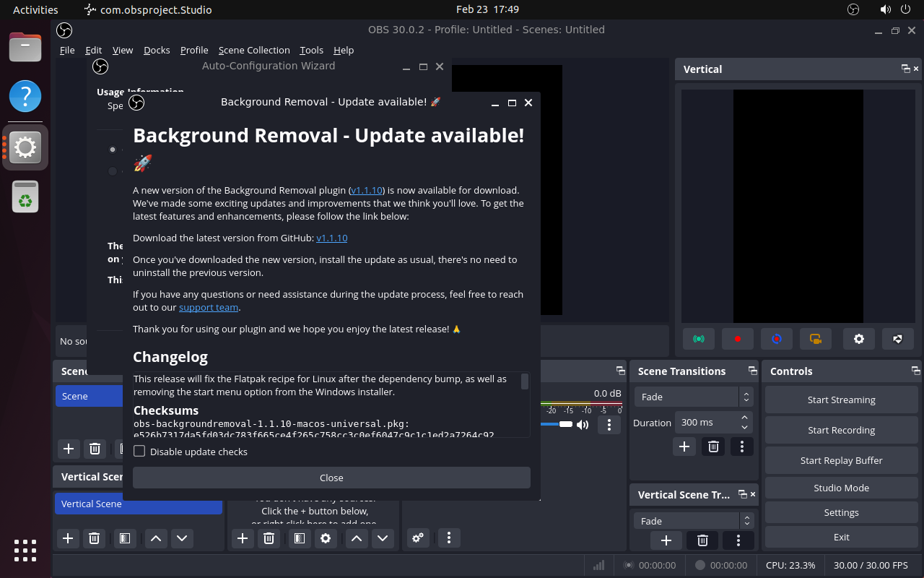Enable Studio Mode
Viewport: 924px width, 578px height.
pyautogui.click(x=841, y=488)
